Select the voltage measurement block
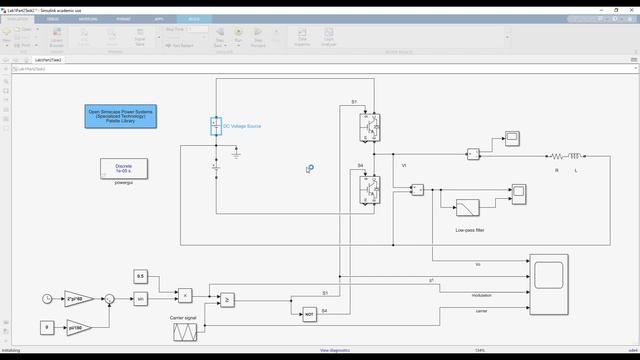Screen dimensions: 640x360 pos(417,190)
